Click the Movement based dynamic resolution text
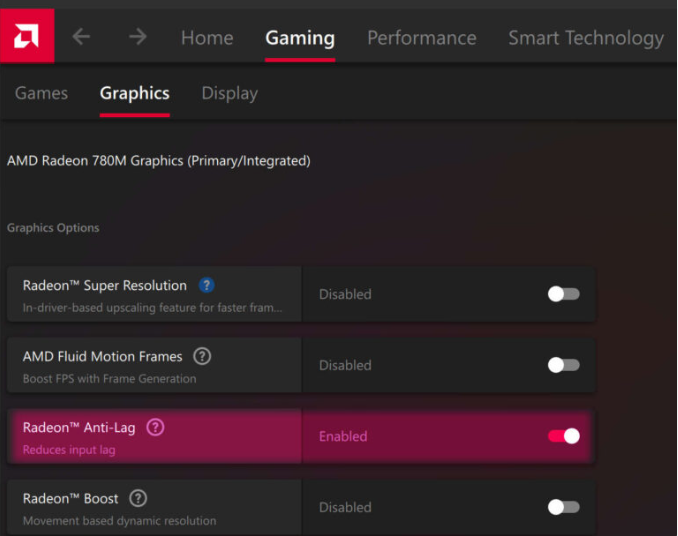This screenshot has width=678, height=536. (119, 520)
